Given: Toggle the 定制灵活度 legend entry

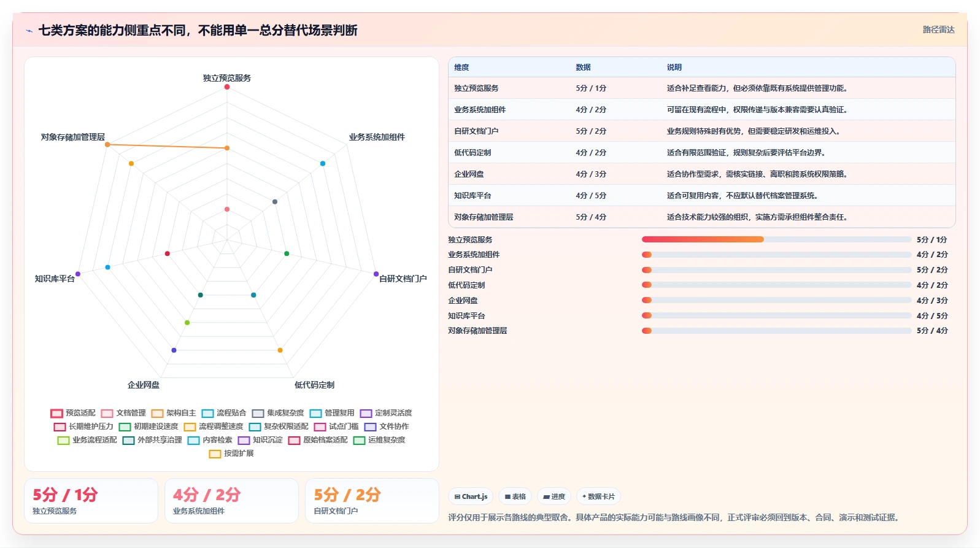Looking at the screenshot, I should click(386, 413).
